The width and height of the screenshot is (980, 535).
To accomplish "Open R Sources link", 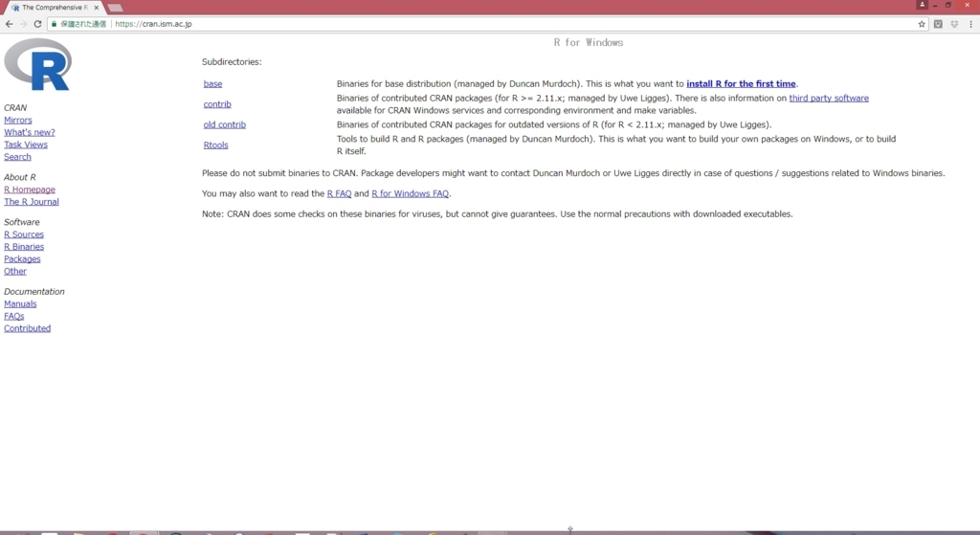I will click(x=24, y=234).
